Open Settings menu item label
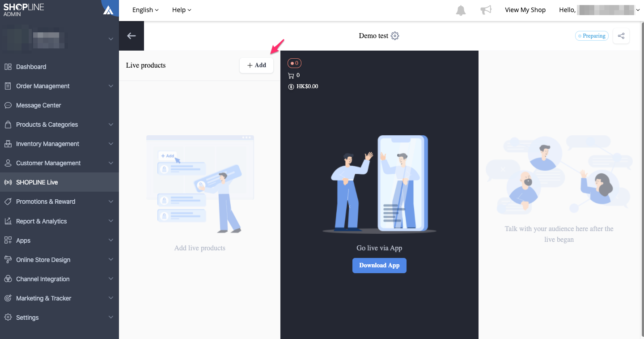This screenshot has height=339, width=644. (x=27, y=318)
